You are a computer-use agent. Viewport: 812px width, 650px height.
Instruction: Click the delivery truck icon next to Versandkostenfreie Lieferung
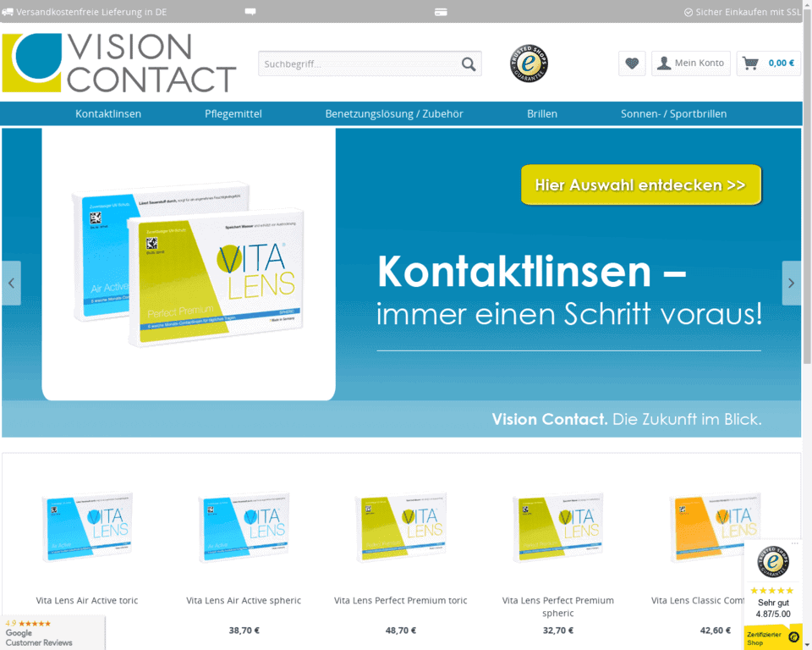pos(8,11)
